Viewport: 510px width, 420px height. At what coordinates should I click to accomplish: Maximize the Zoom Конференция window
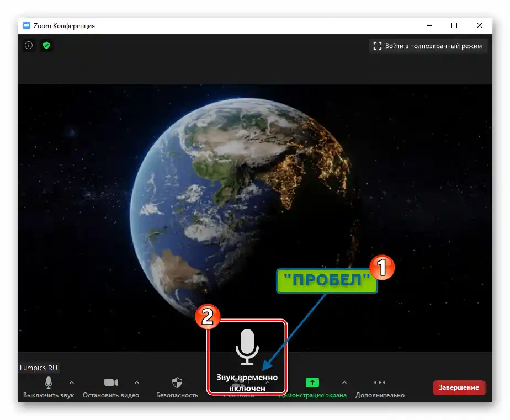click(454, 25)
